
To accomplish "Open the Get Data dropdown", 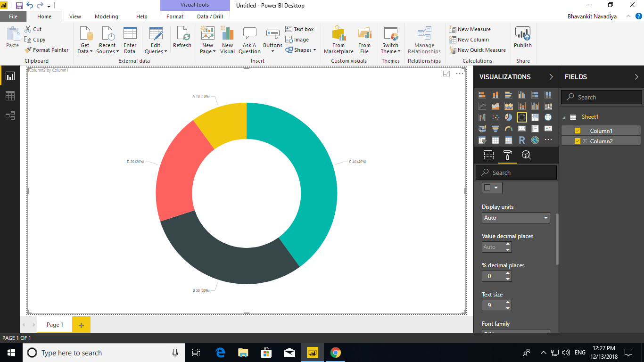I will [85, 40].
